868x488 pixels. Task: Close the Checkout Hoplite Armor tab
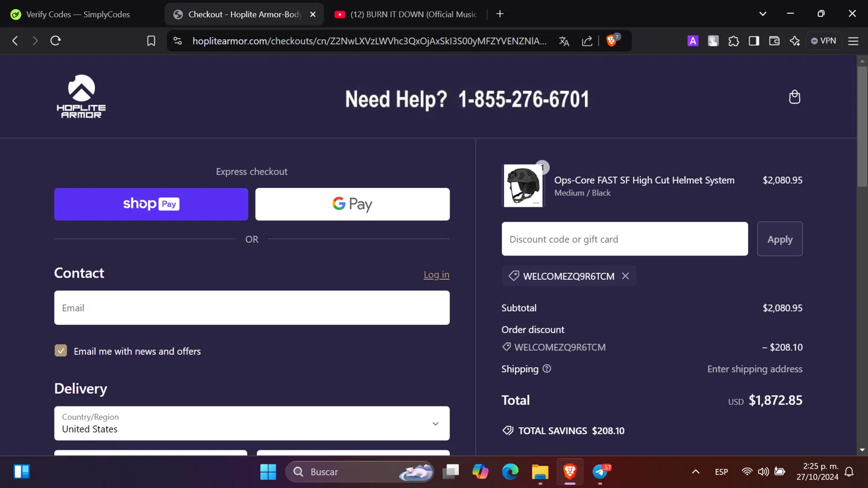coord(313,14)
